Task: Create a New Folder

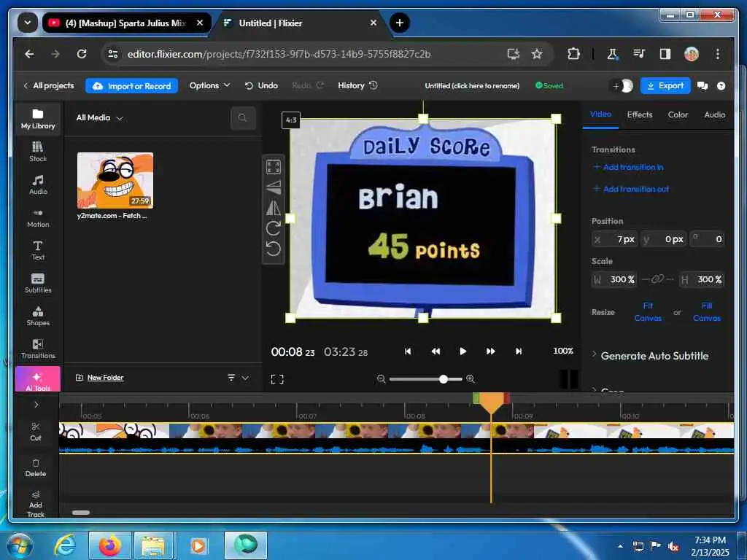Action: pyautogui.click(x=99, y=378)
